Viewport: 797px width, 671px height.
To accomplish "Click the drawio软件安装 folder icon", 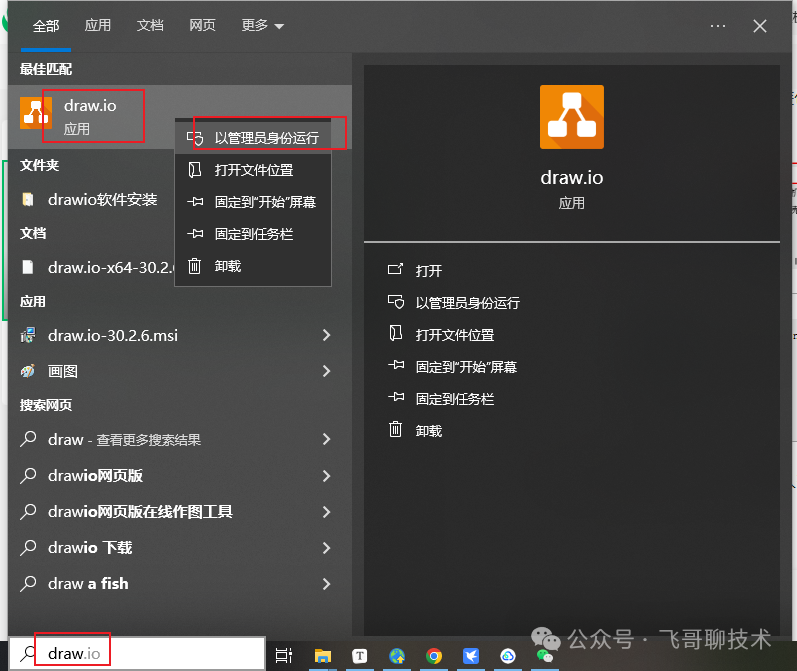I will (x=28, y=200).
